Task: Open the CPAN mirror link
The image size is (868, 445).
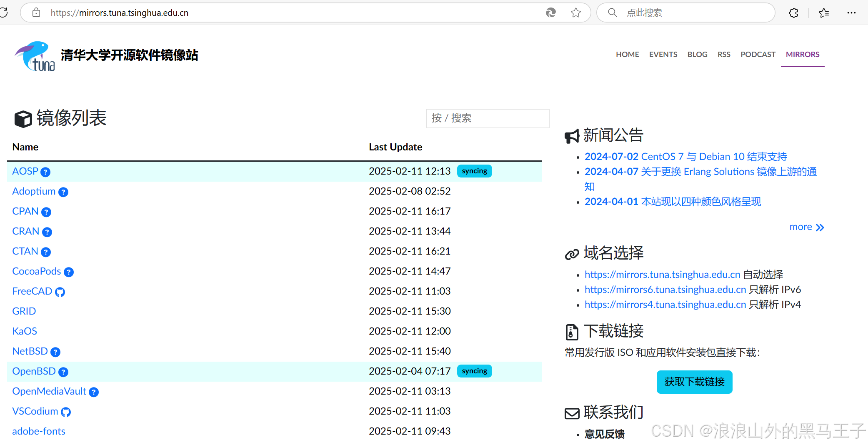Action: pyautogui.click(x=25, y=211)
